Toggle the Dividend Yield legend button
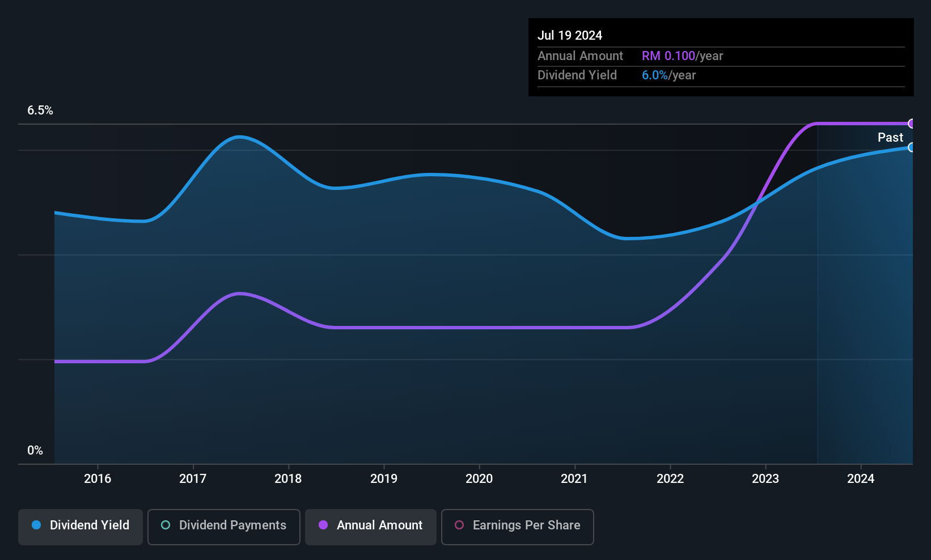Viewport: 931px width, 560px height. point(81,527)
